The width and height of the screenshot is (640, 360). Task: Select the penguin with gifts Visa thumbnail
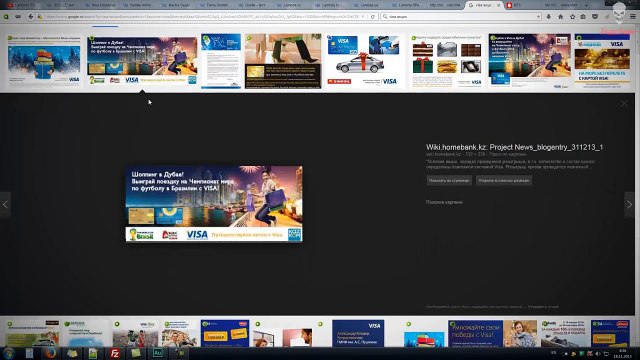click(x=44, y=61)
